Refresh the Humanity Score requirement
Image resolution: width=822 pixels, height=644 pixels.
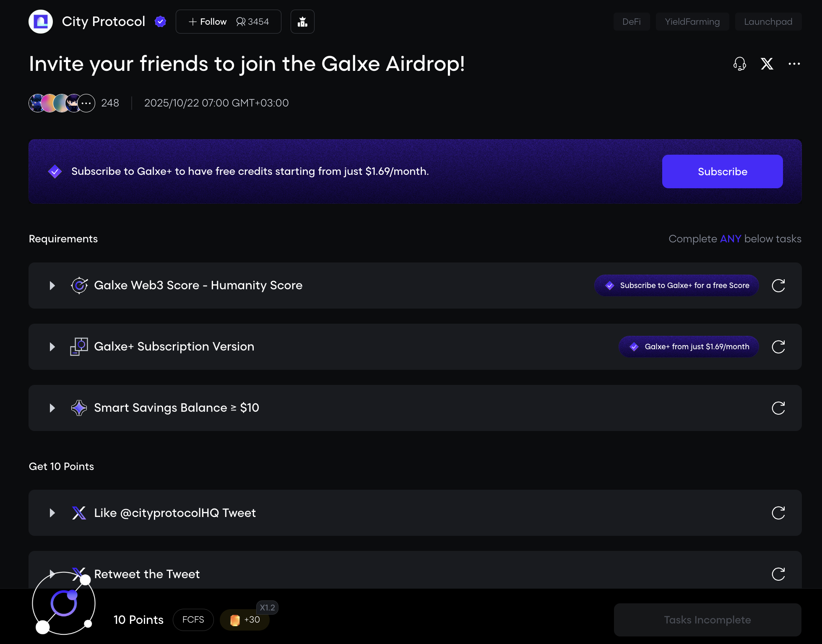tap(778, 286)
